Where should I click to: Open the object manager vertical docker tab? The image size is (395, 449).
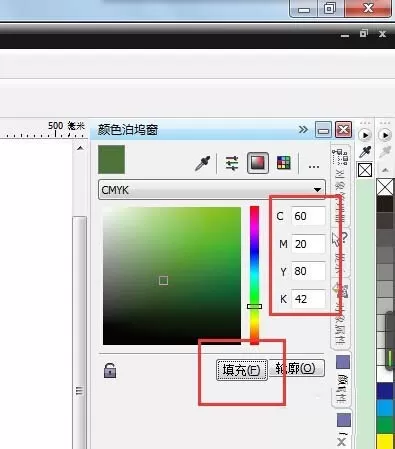340,185
